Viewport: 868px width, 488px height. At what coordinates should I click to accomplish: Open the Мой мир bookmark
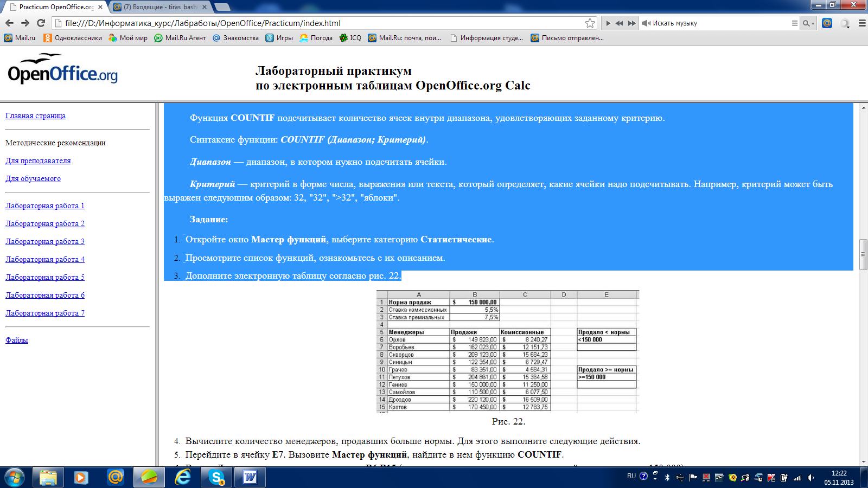pos(127,38)
